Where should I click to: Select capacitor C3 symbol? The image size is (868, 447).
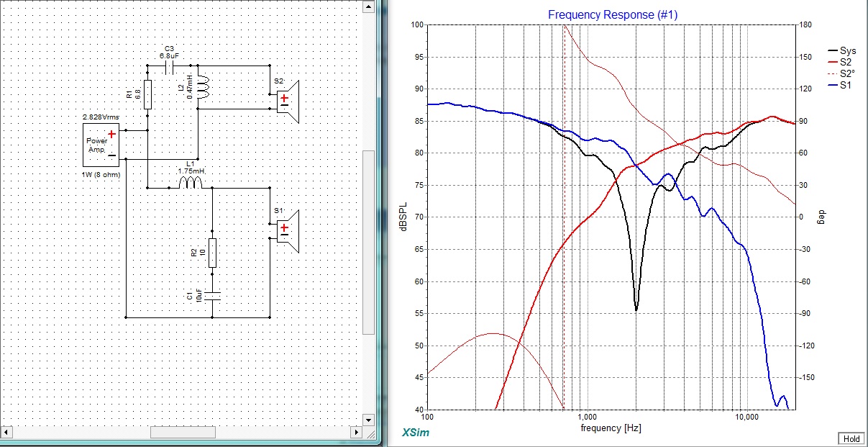pos(170,68)
